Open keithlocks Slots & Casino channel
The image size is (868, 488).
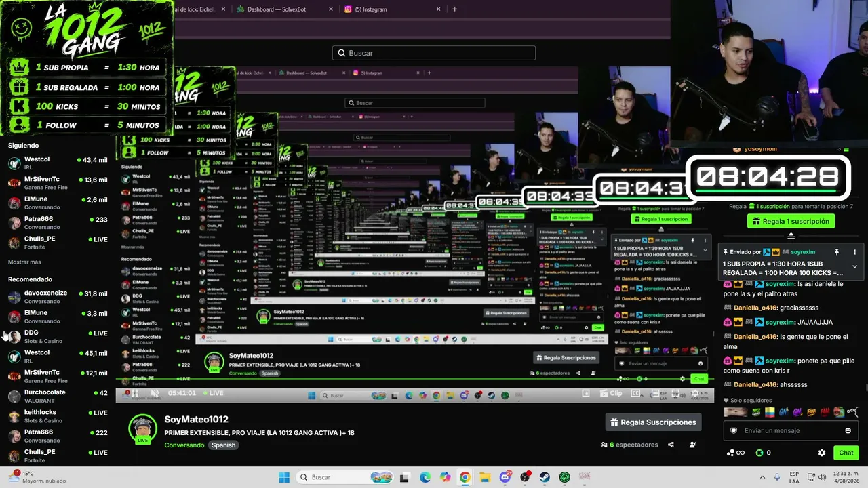(x=58, y=416)
